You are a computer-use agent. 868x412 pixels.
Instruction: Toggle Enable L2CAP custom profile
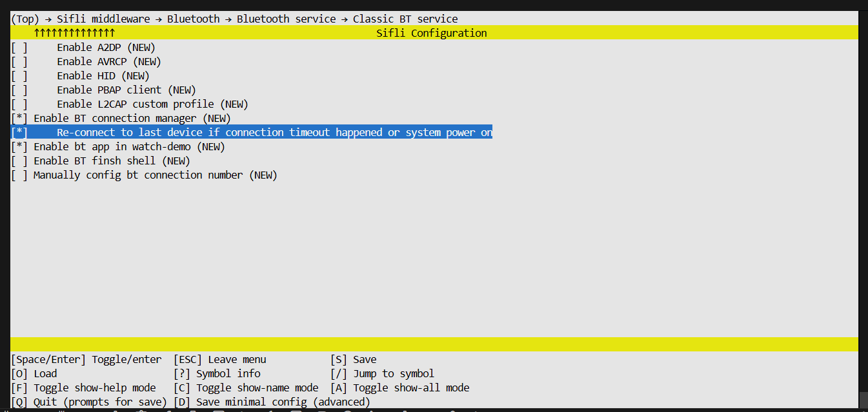19,104
